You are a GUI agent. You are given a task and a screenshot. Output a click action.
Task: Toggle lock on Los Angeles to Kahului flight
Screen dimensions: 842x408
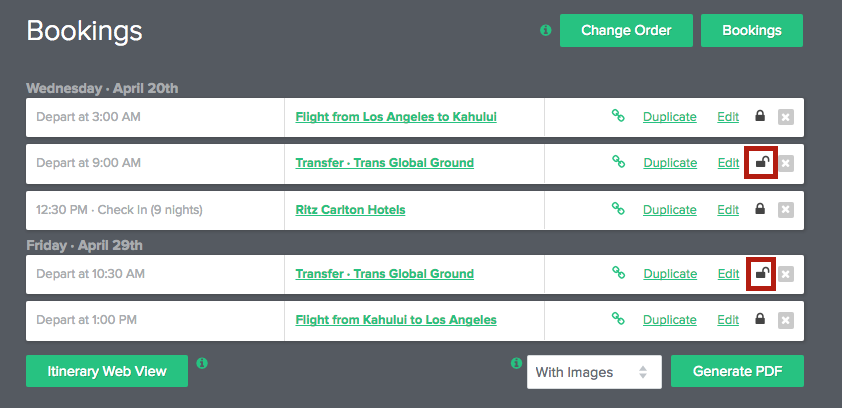coord(760,115)
